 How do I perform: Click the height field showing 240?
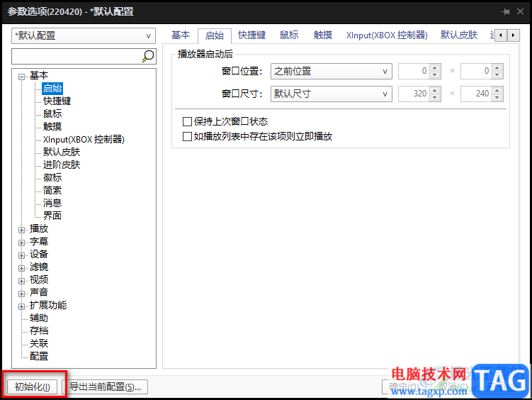[x=476, y=94]
